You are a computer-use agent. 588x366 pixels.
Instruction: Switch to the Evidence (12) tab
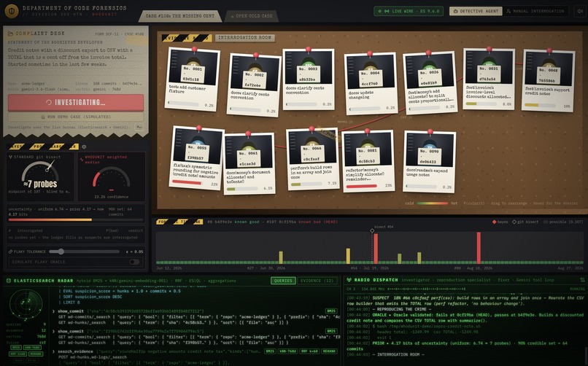click(x=317, y=281)
